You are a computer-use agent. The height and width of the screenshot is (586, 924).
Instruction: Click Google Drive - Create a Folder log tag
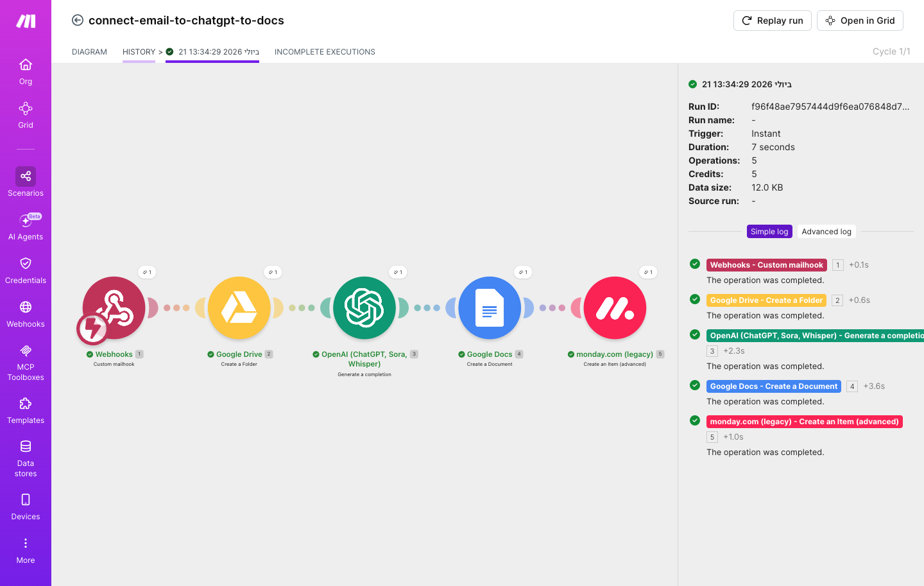(x=766, y=300)
